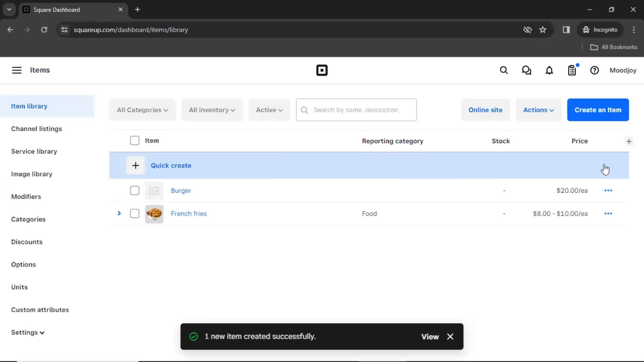Expand the All Categories dropdown filter
Screen dimensions: 644x362
tap(142, 110)
